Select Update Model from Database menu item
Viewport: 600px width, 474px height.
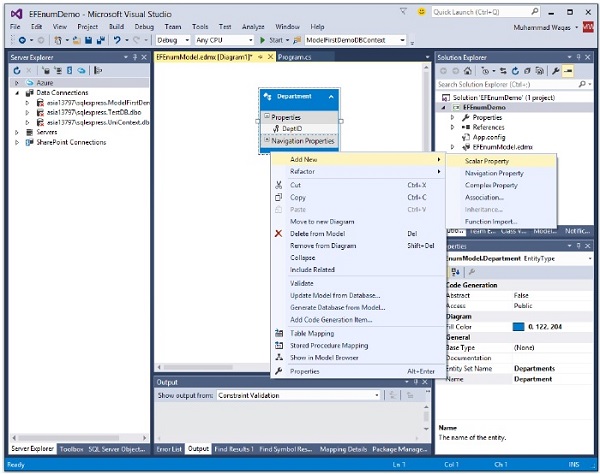pyautogui.click(x=358, y=295)
